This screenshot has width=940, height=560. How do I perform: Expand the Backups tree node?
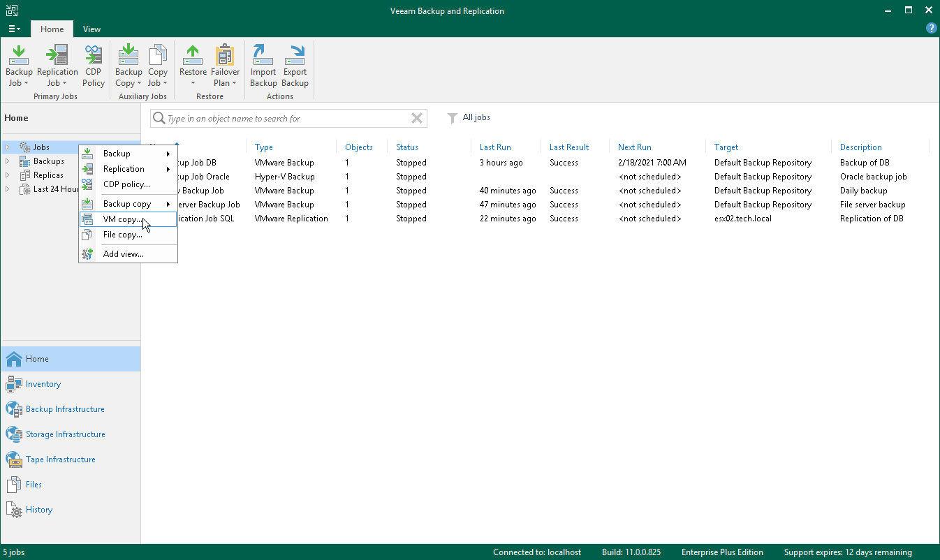(x=8, y=161)
